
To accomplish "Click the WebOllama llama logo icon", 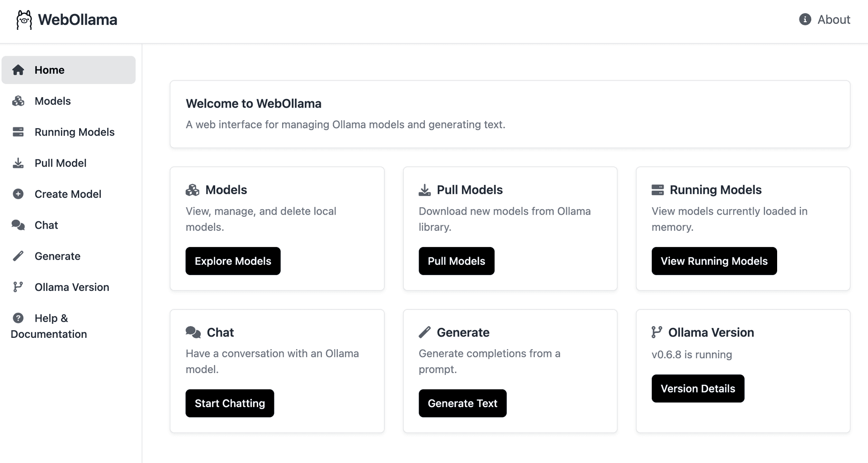I will coord(24,20).
